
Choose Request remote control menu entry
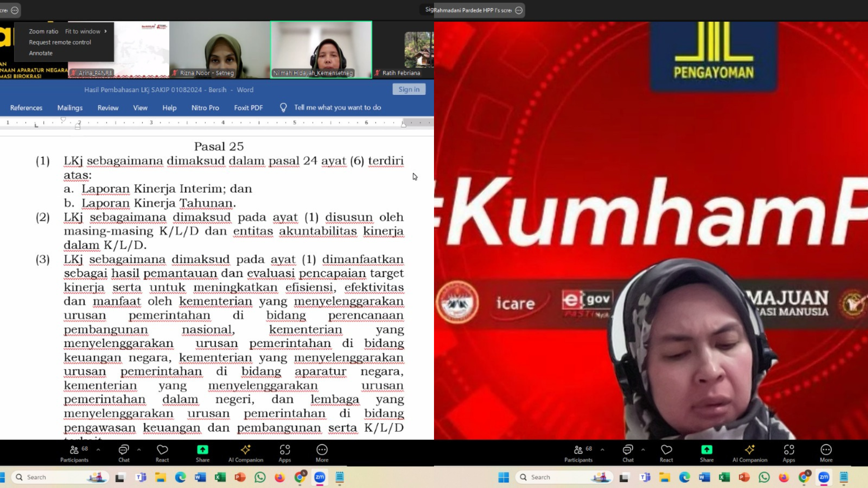pos(60,42)
